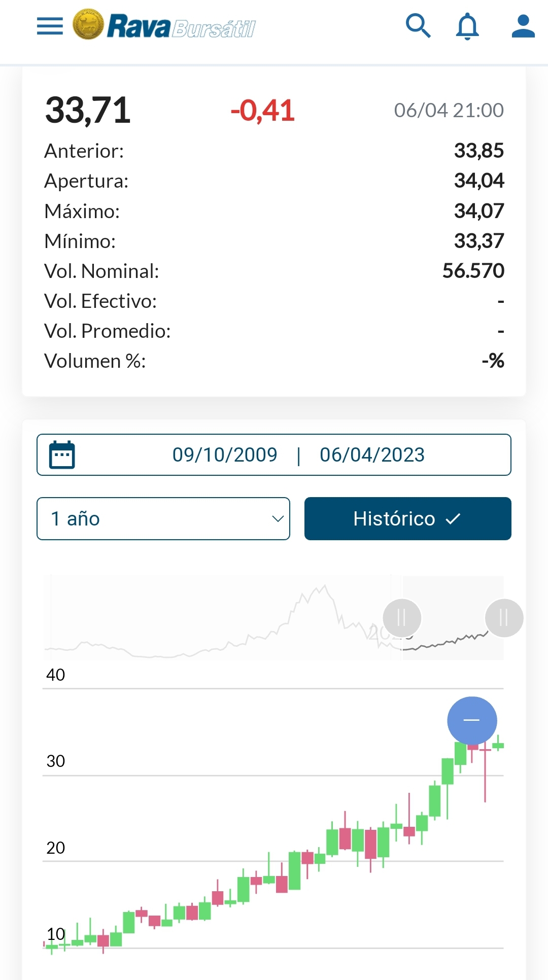Click the current price 33,71
Viewport: 548px width, 980px height.
[88, 110]
